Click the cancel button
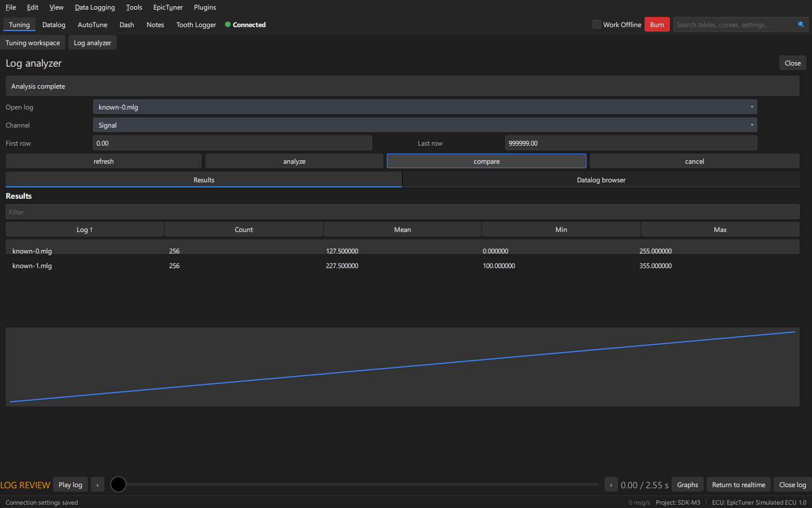Screen dimensions: 812x508 [x=695, y=161]
